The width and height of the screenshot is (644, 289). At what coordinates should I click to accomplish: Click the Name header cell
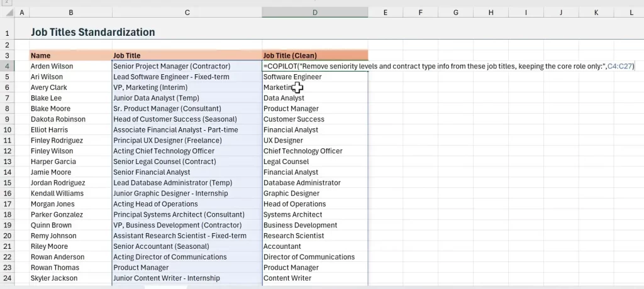pos(70,55)
